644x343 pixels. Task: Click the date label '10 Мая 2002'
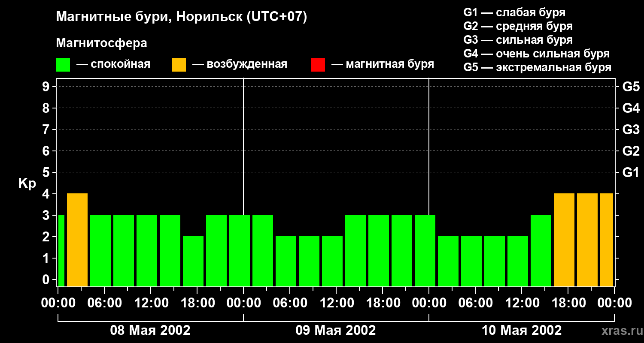tap(522, 331)
